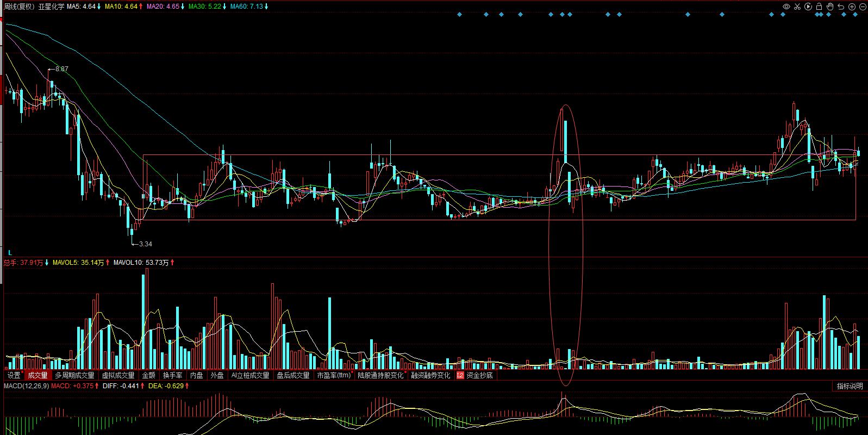This screenshot has height=435, width=868.
Task: Select the hand pan tool
Action: pos(830,7)
